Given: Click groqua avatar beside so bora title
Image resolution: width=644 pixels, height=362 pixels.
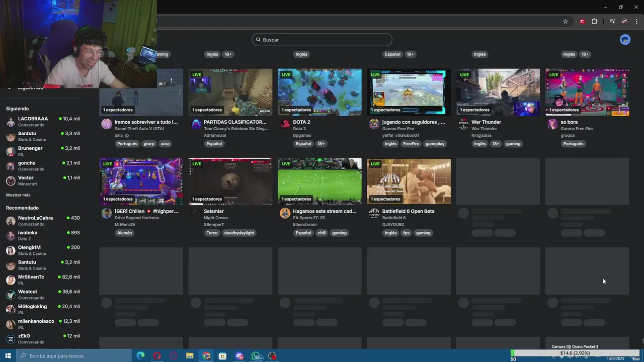Looking at the screenshot, I should (553, 124).
